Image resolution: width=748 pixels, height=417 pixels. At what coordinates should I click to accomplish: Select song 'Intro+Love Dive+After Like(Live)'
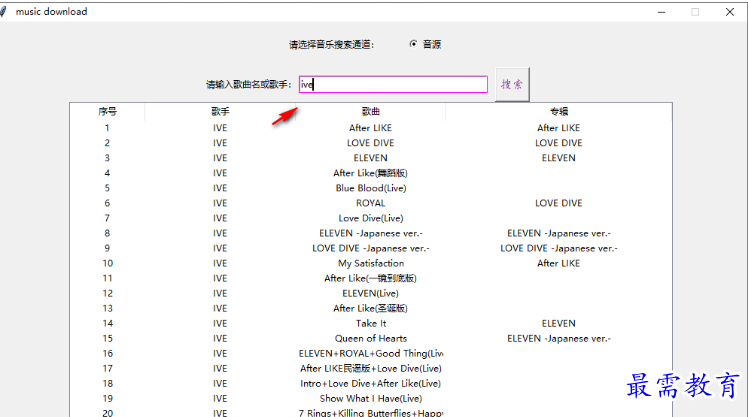click(371, 384)
